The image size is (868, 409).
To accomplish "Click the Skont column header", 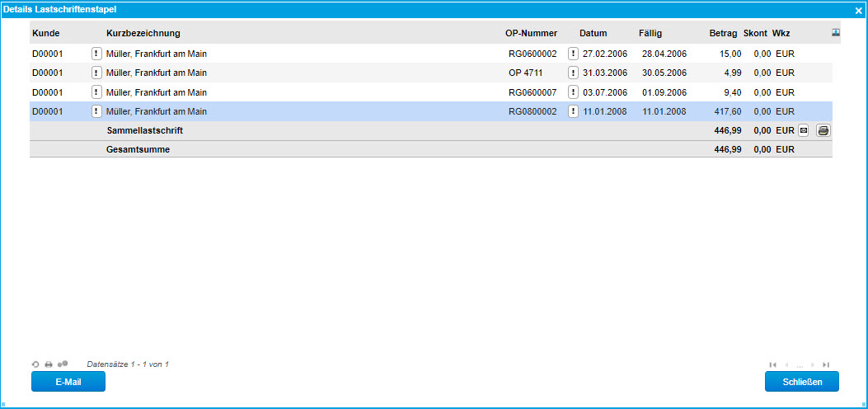I will [756, 33].
